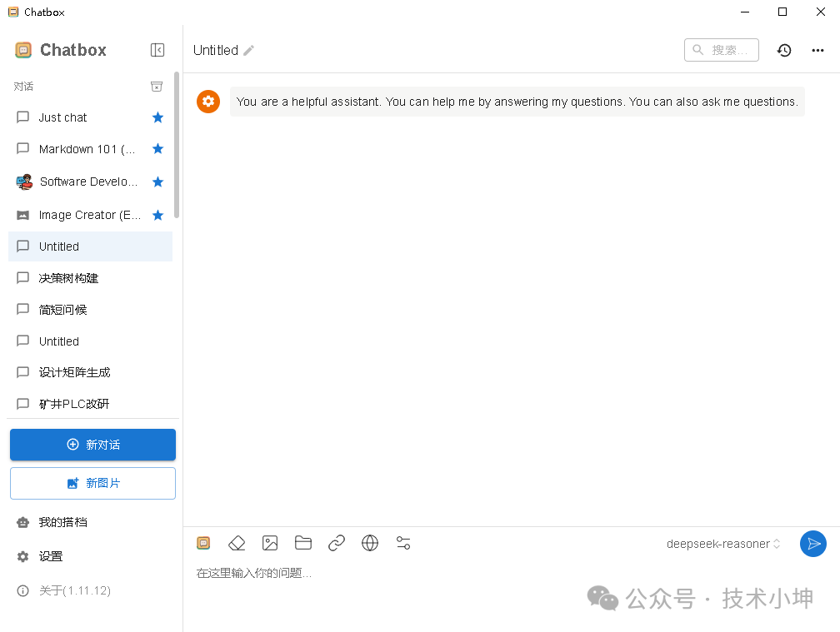840x632 pixels.
Task: Open the 矿井PLC改研 conversation
Action: [90, 404]
